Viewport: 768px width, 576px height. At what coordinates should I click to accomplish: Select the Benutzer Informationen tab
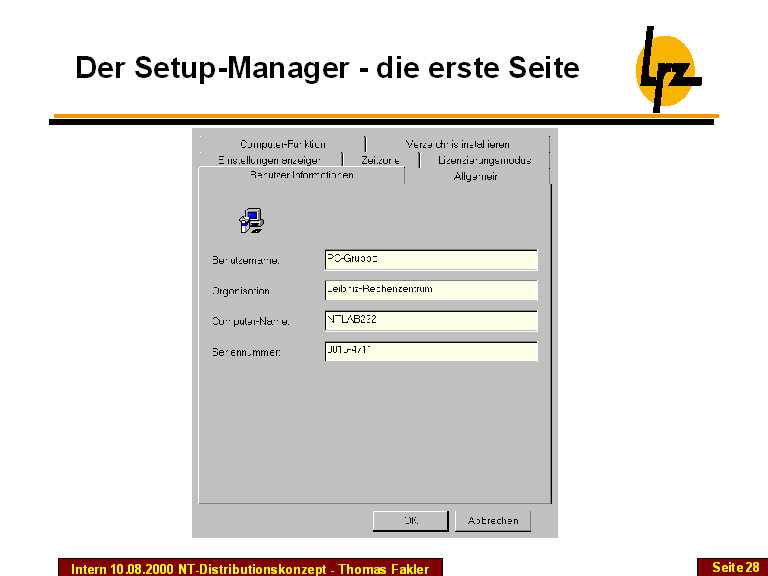(301, 175)
